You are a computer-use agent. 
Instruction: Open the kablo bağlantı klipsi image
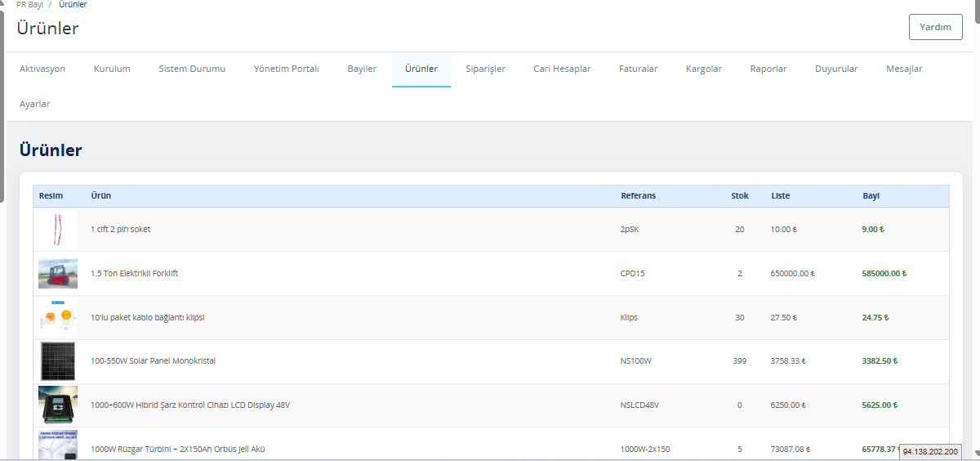click(58, 318)
